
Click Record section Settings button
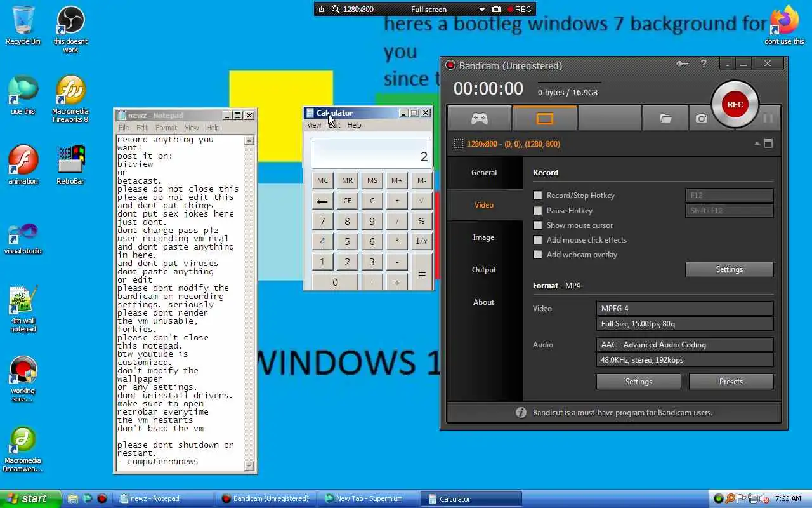(x=729, y=269)
